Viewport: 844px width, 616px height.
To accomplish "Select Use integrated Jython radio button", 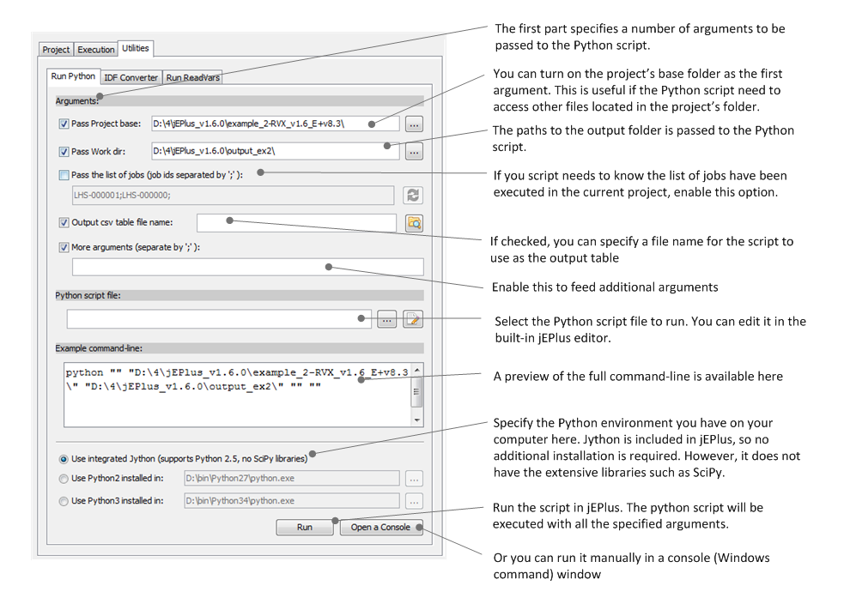I will coord(64,459).
